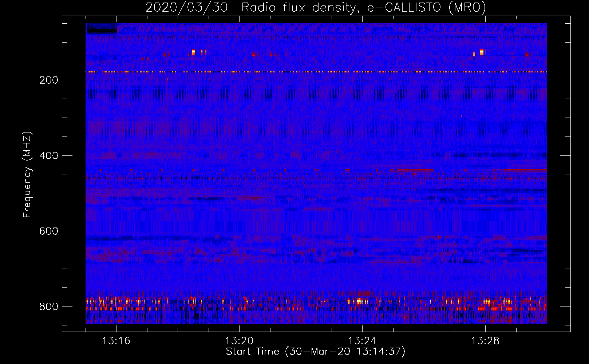This screenshot has width=589, height=364.
Task: Click the plot title "Radio flux density, e-CALLISTO (MRO)"
Action: (x=364, y=8)
